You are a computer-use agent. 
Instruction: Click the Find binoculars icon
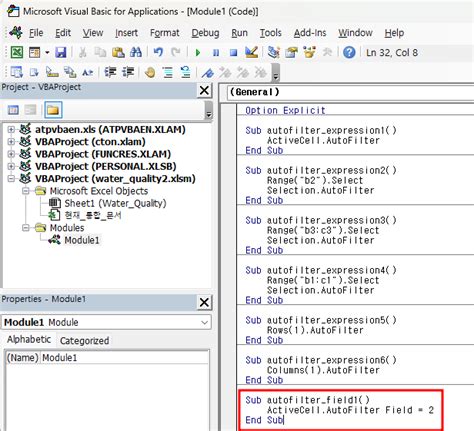[x=136, y=52]
